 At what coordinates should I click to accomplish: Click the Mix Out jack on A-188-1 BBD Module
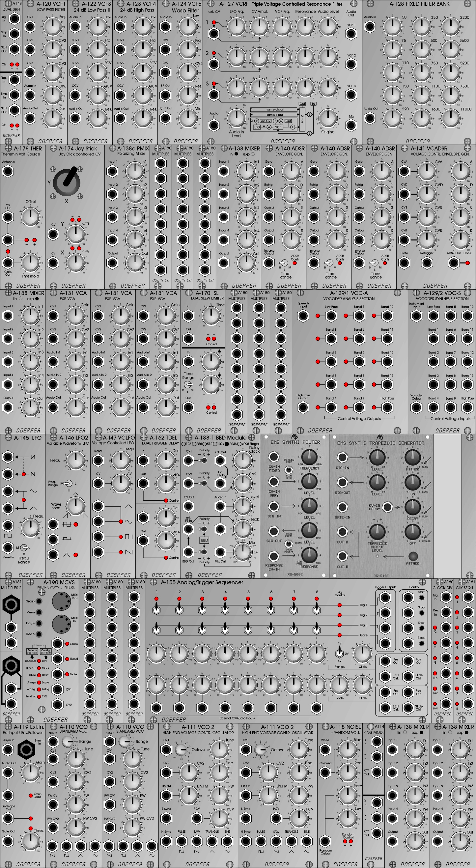[x=220, y=552]
